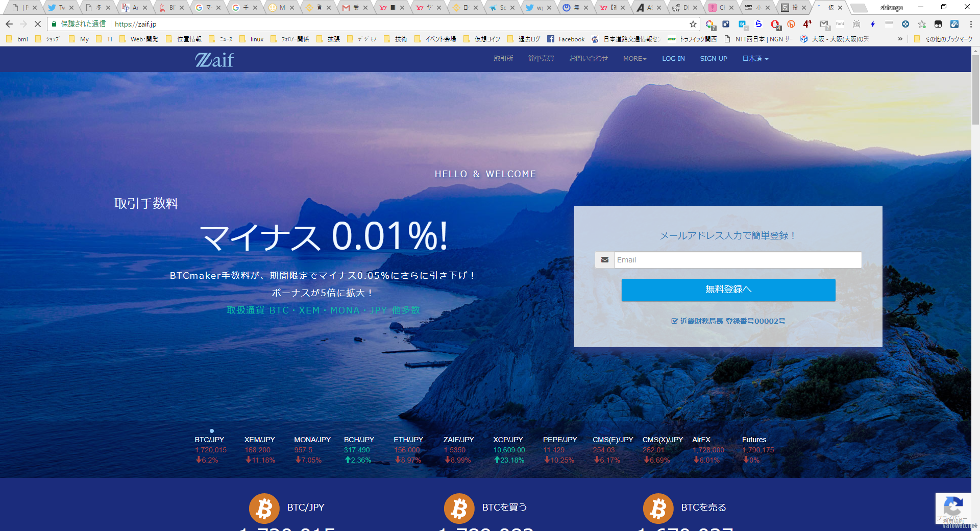Click the orange Bitcoin icon beside BTC/JPY
This screenshot has width=980, height=531.
pyautogui.click(x=264, y=508)
